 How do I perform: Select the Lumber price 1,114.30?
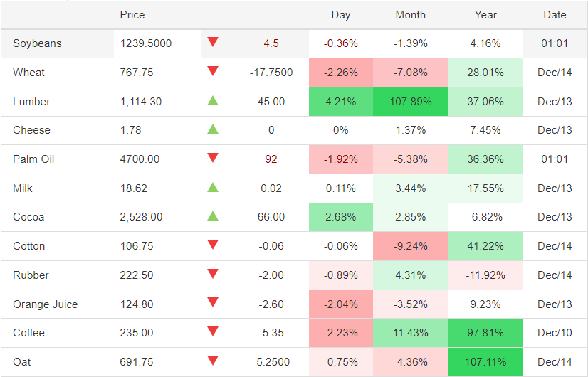coord(141,102)
